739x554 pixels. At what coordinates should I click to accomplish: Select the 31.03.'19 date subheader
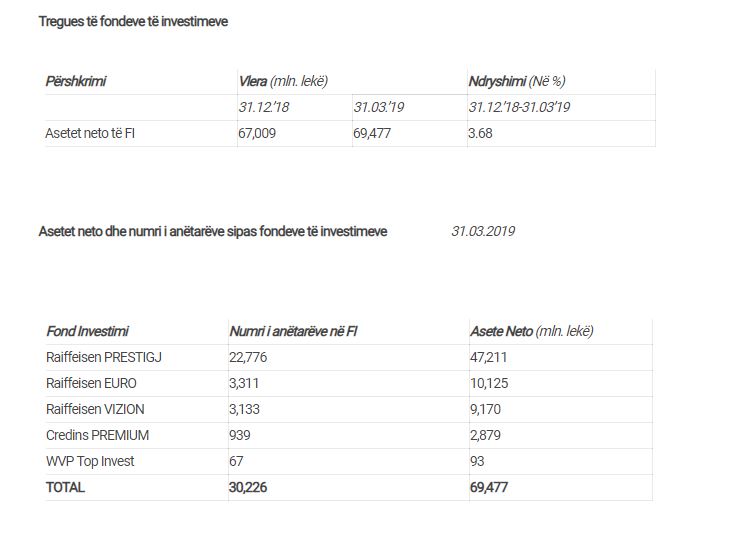coord(378,107)
